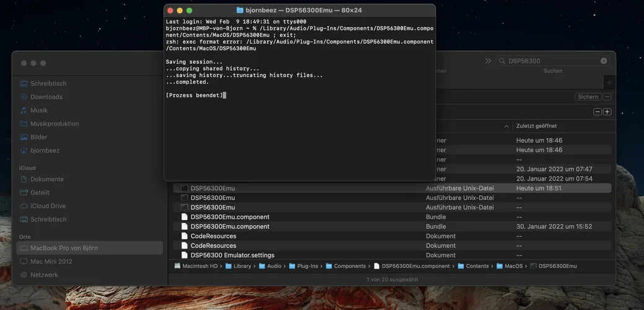
Task: Clear the DSP56300 search field
Action: (604, 61)
